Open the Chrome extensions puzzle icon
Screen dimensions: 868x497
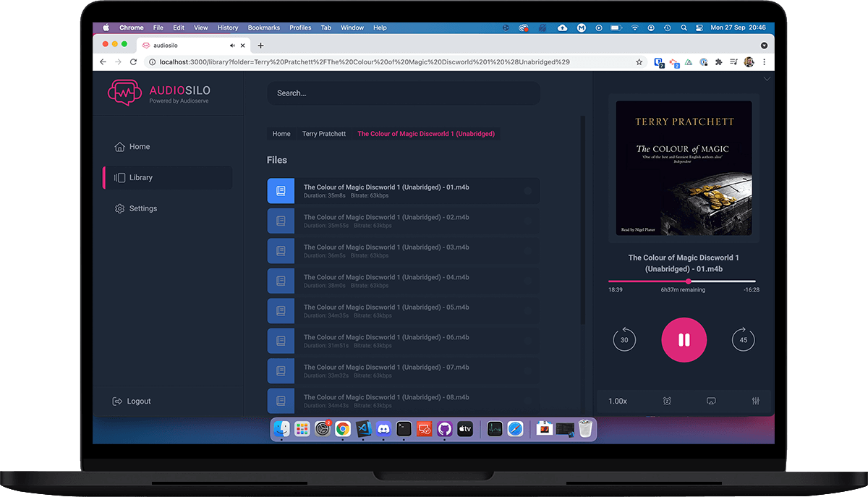tap(718, 62)
